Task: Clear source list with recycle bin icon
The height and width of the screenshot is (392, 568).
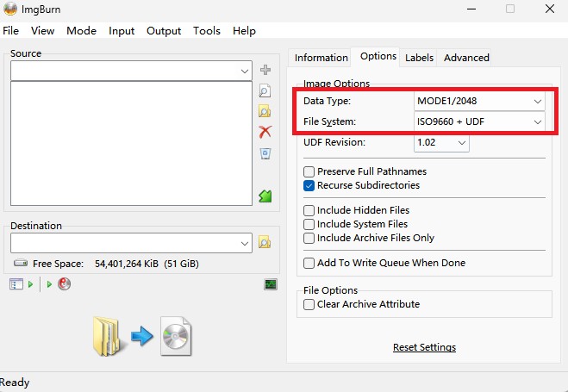Action: (265, 153)
